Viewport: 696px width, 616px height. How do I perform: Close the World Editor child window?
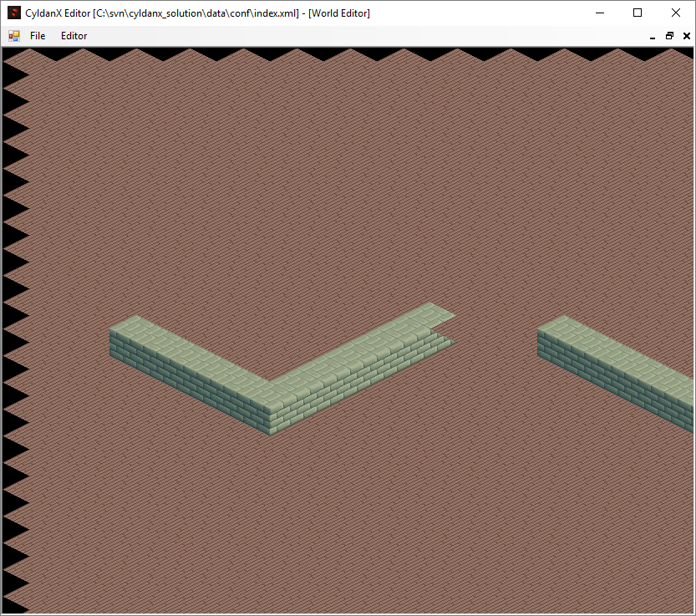tap(686, 36)
